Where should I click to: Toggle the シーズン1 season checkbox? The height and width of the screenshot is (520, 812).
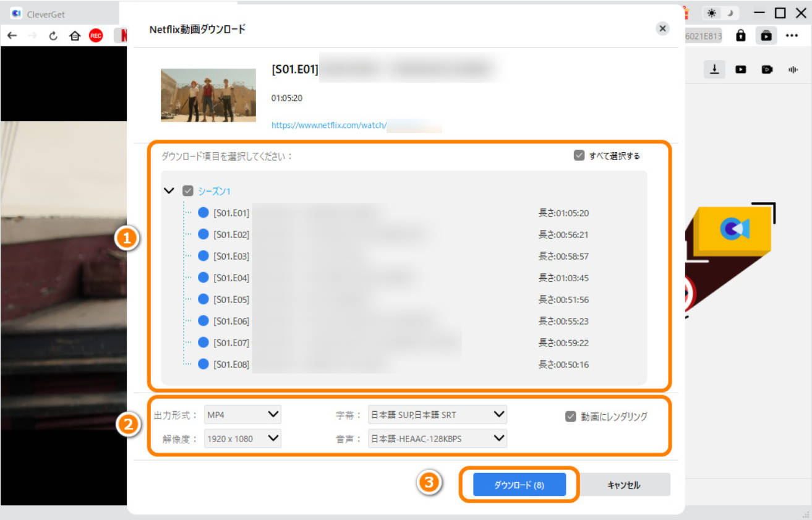click(188, 192)
